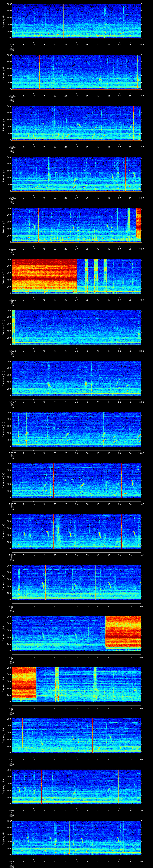Click the 12:09:00 start time label
The image size is (153, 868).
pos(12,453)
